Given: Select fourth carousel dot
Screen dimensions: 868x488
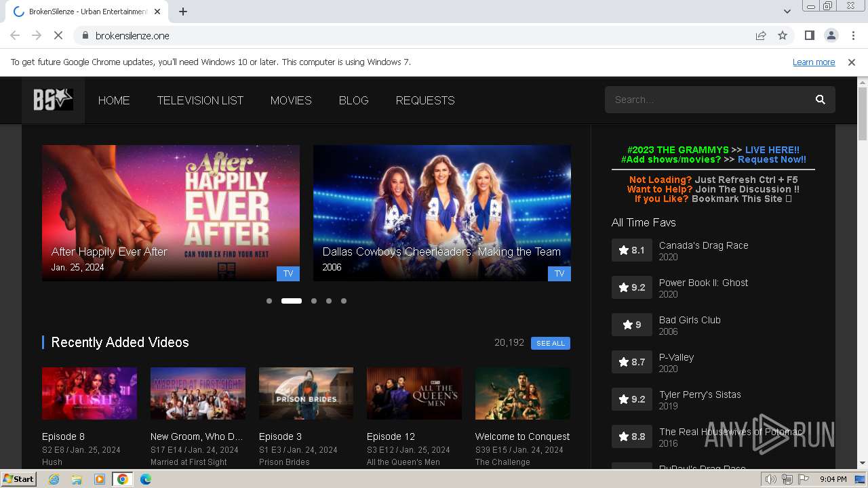Looking at the screenshot, I should (329, 301).
